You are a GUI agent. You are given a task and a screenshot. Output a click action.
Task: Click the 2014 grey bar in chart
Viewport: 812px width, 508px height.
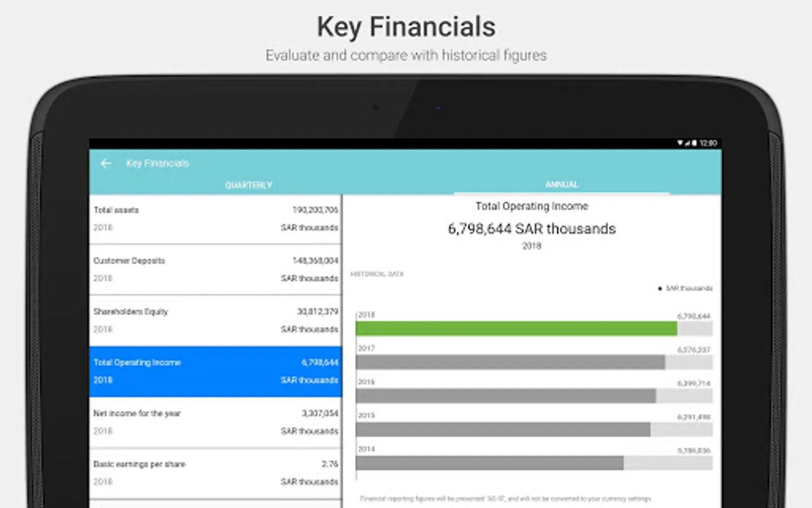[489, 463]
